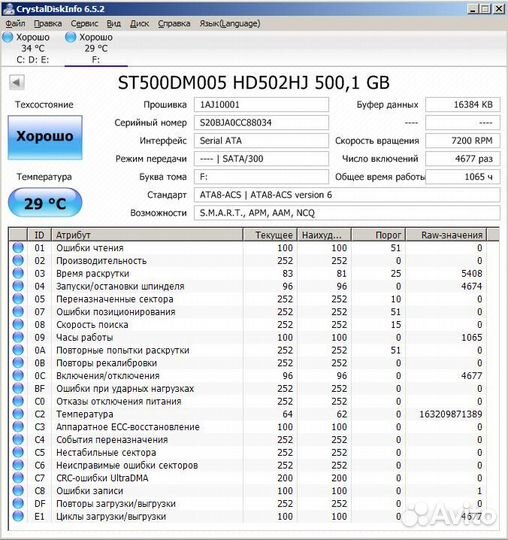The image size is (508, 540).
Task: Open the Язык(Language) menu
Action: coord(230,24)
